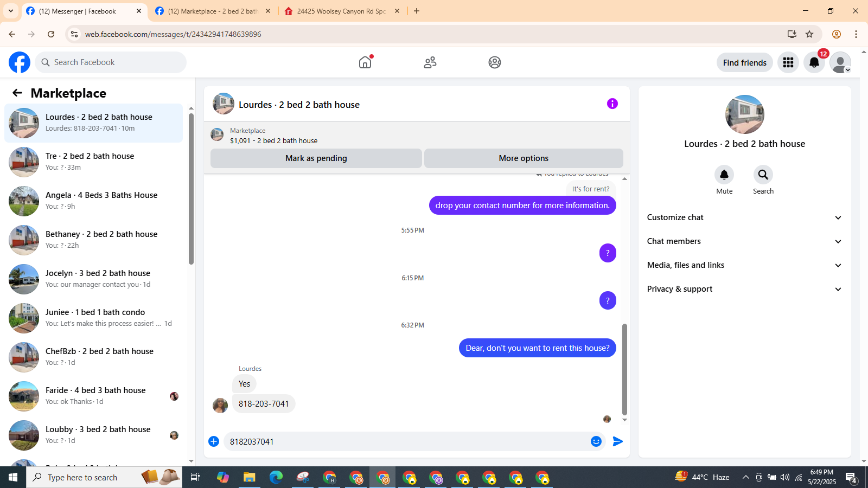The height and width of the screenshot is (488, 868).
Task: Click the large listing photo in info panel
Action: (745, 114)
